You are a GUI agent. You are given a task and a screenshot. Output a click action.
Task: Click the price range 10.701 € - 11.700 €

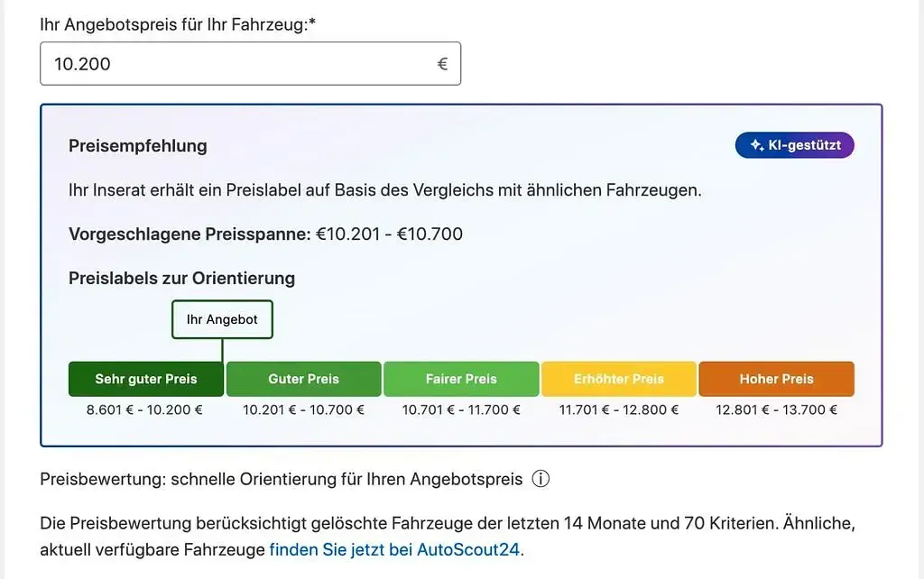(461, 410)
